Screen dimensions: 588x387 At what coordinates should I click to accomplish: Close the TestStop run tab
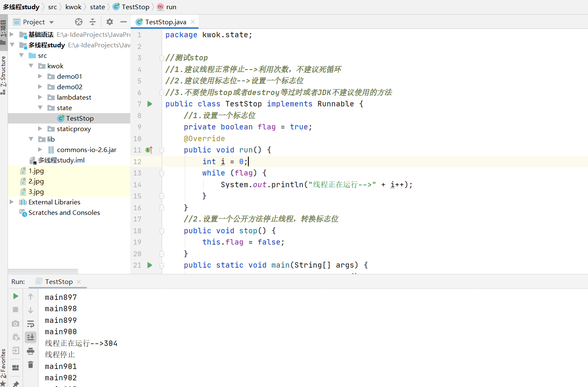[x=79, y=282]
